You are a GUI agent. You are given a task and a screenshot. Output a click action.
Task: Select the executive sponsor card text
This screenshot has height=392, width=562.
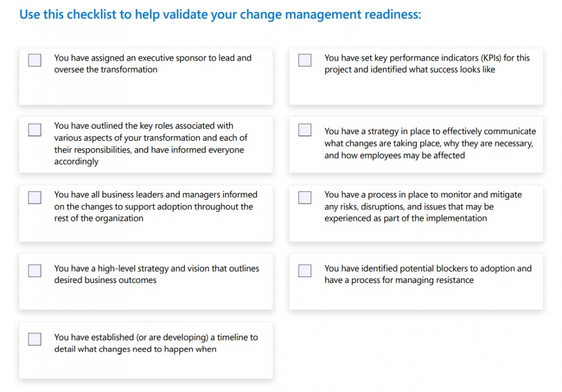click(153, 64)
